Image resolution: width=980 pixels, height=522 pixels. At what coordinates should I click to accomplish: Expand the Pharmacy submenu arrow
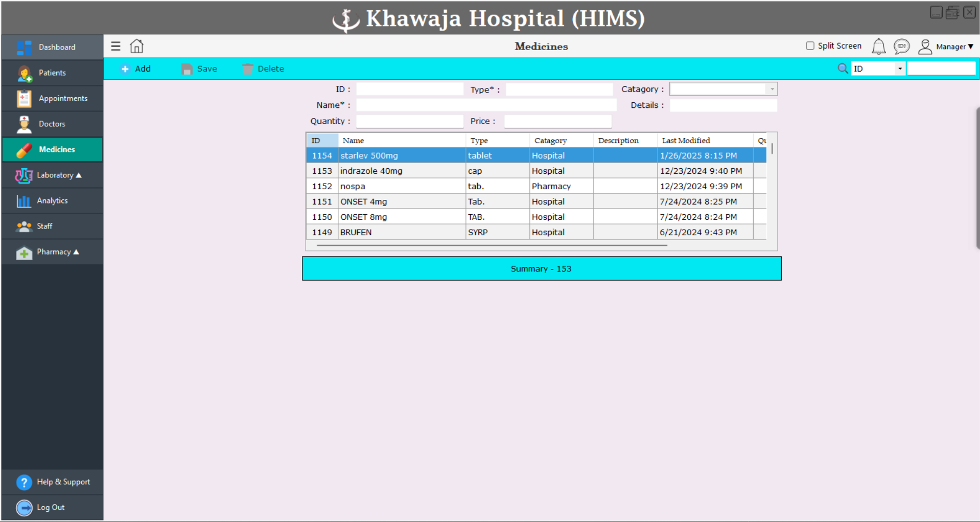(x=76, y=252)
